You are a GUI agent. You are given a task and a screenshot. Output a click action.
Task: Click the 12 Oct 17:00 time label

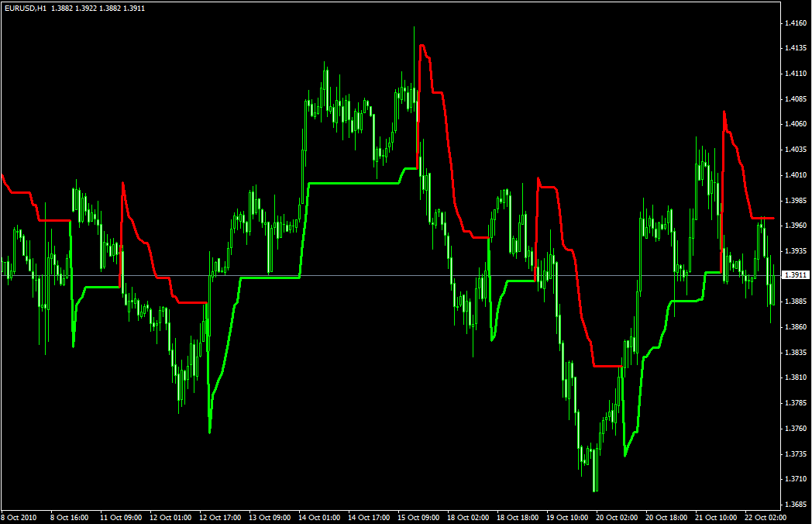tap(220, 517)
